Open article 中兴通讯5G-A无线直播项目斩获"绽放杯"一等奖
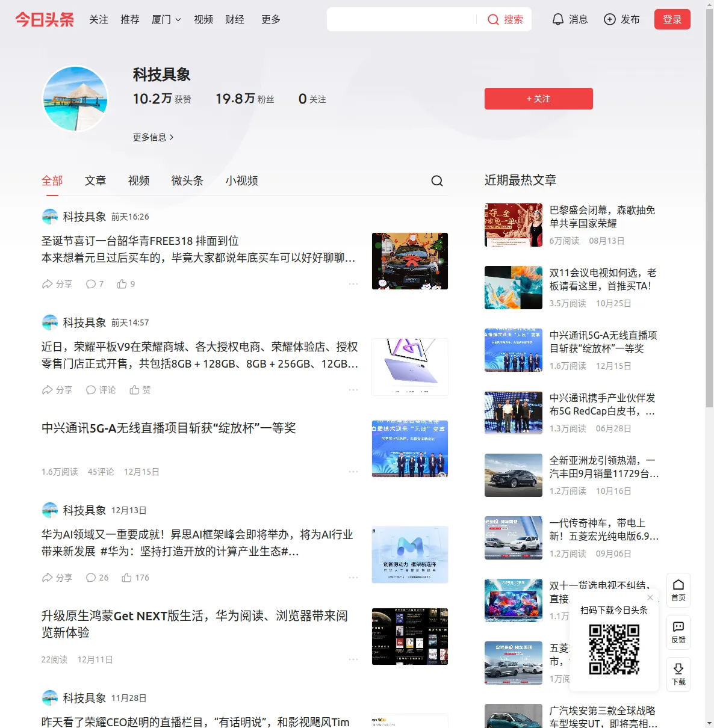The height and width of the screenshot is (728, 714). 169,428
